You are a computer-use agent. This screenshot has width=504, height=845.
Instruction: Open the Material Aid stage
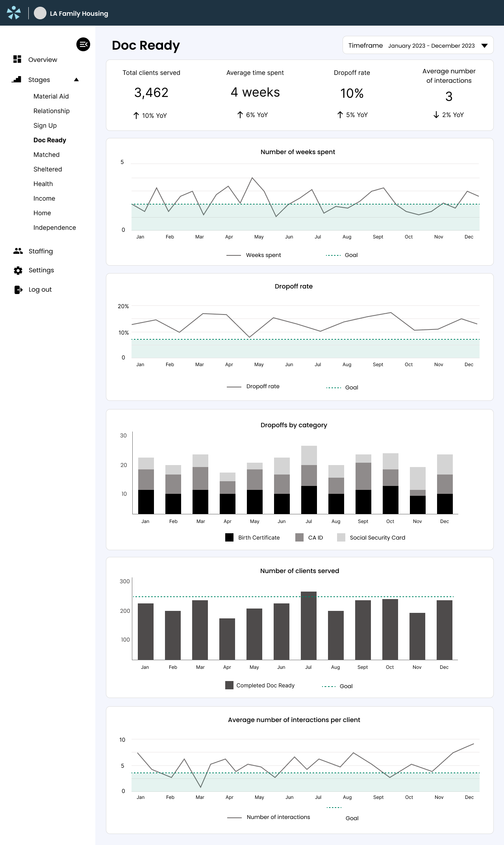point(51,96)
